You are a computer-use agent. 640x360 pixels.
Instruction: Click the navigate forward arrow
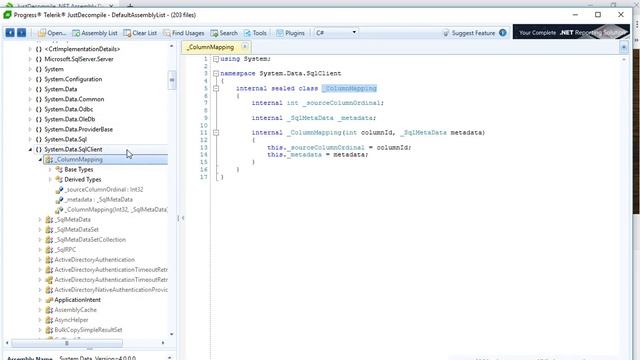click(21, 33)
